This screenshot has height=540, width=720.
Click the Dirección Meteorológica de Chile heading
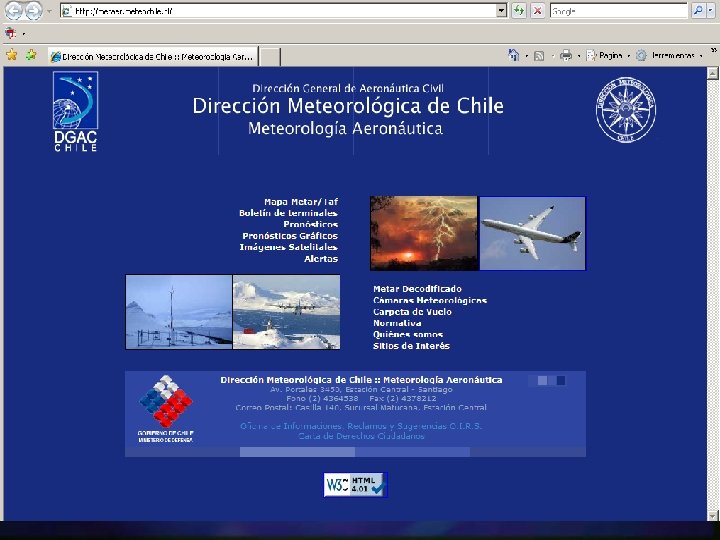pyautogui.click(x=348, y=106)
